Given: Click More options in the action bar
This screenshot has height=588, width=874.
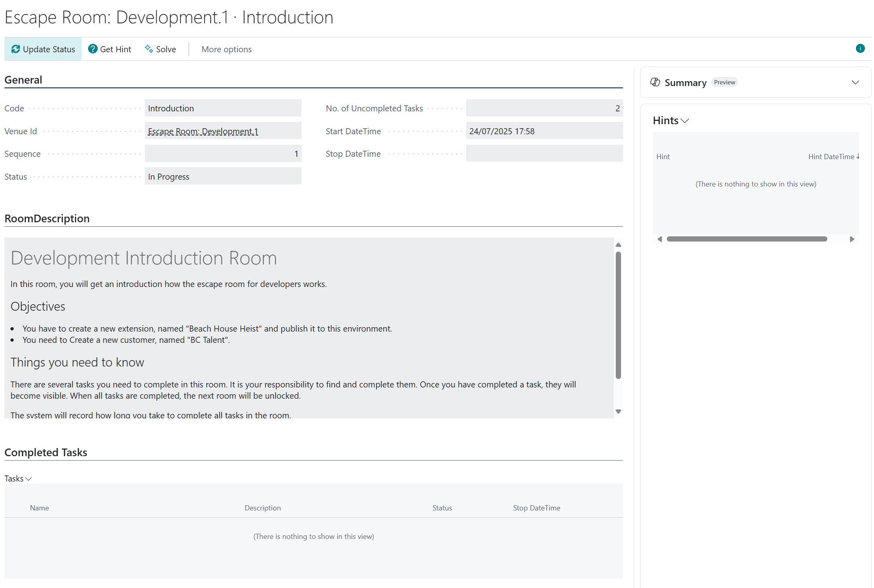Looking at the screenshot, I should [x=226, y=49].
